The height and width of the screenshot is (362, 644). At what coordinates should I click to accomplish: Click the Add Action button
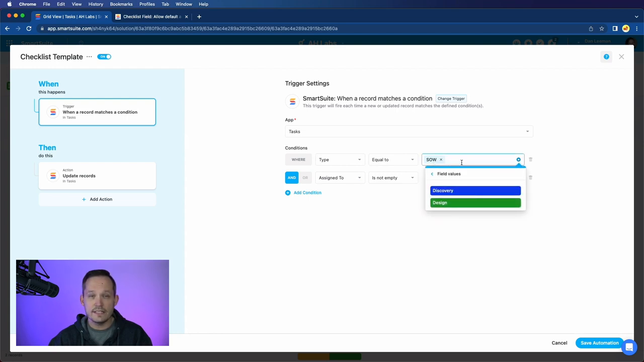pyautogui.click(x=97, y=199)
